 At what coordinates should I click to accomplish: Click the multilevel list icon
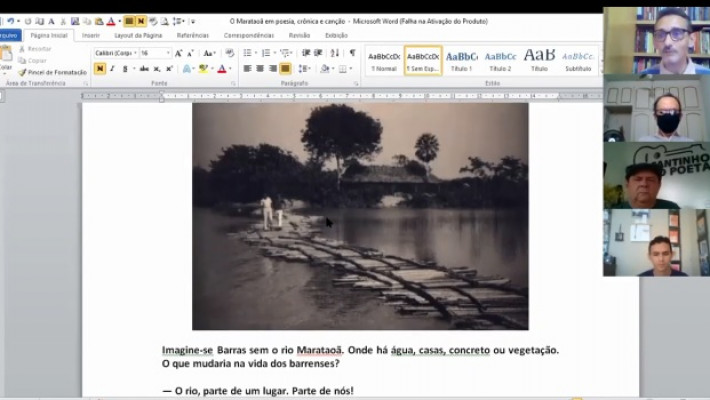285,53
